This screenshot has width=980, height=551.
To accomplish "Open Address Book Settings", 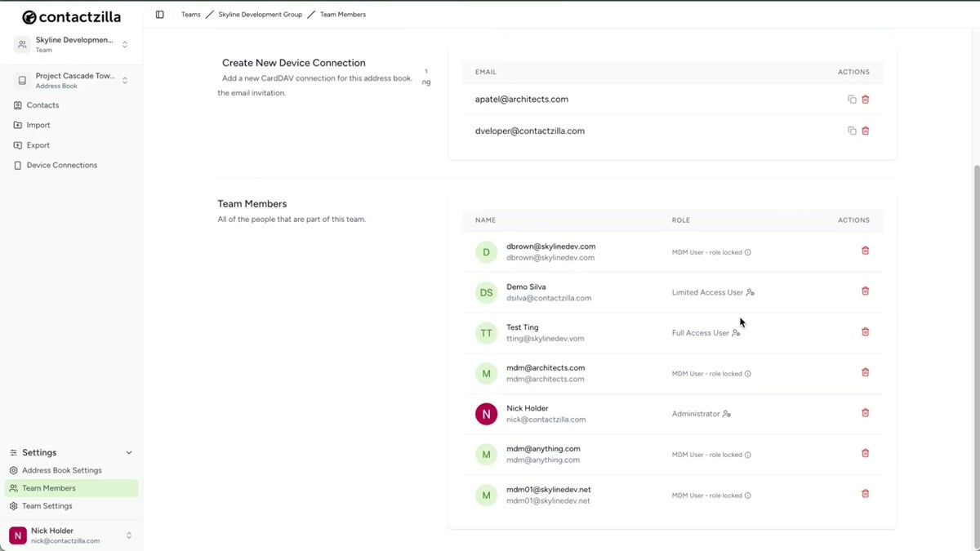I will (62, 470).
